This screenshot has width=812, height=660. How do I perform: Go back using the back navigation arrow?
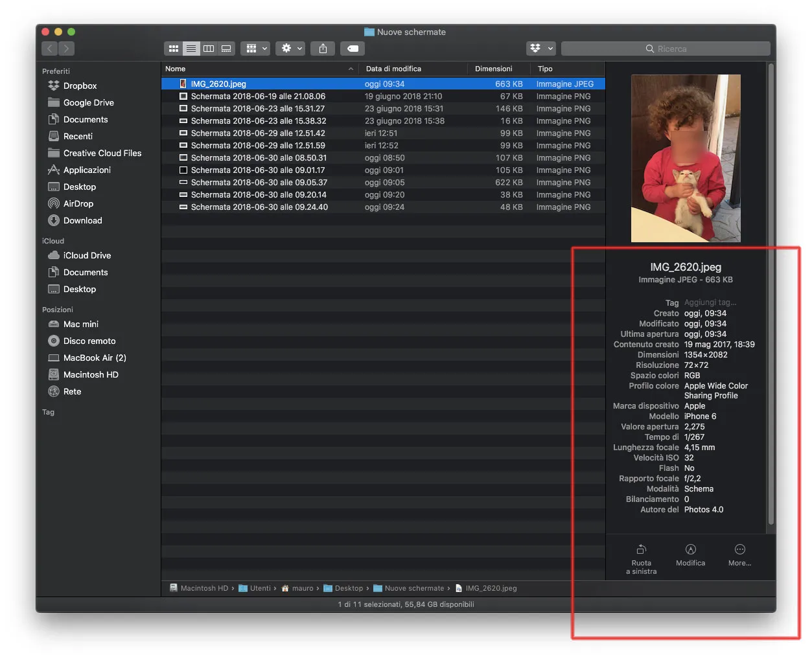tap(50, 49)
